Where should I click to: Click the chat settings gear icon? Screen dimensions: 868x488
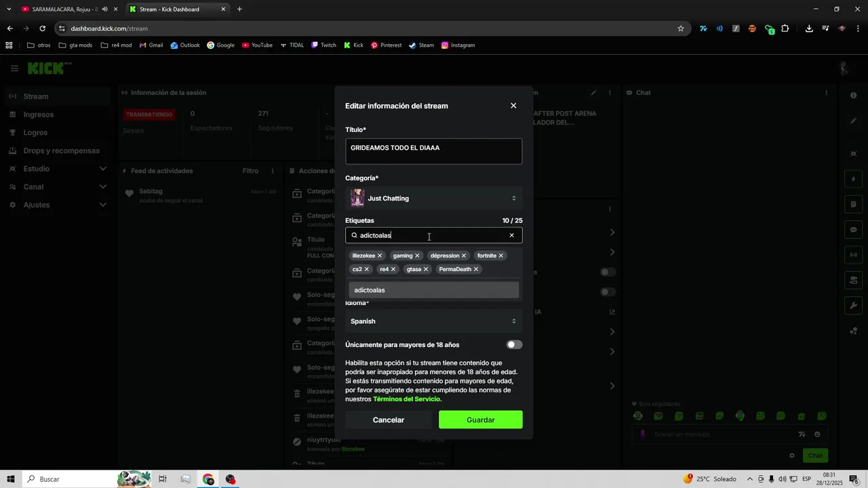point(791,455)
